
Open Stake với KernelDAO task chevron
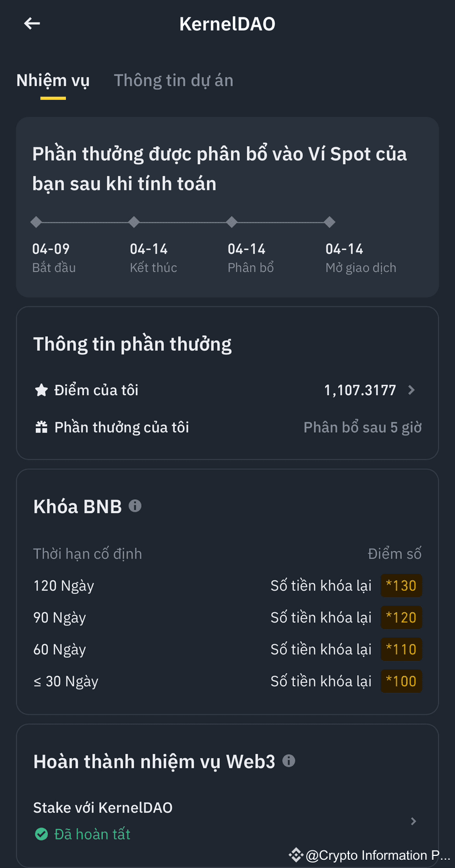coord(414,821)
